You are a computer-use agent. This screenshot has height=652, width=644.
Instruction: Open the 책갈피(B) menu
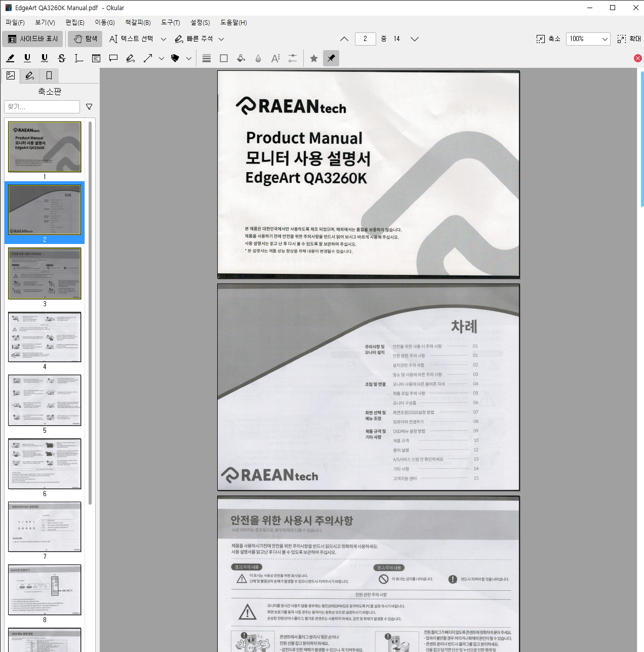point(138,22)
